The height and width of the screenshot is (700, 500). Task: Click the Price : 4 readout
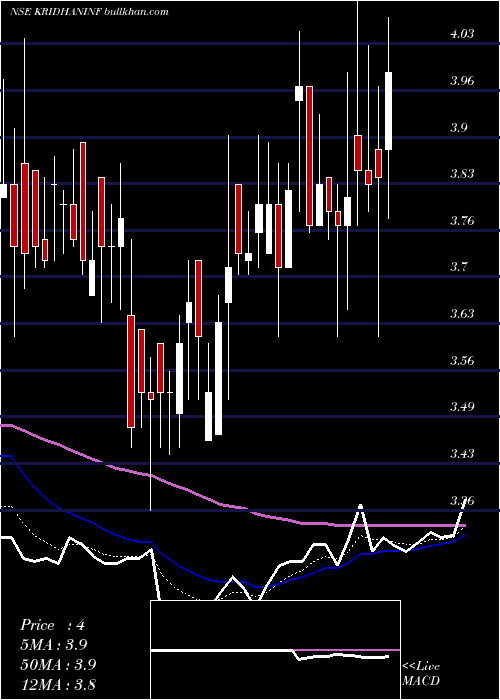coord(52,625)
